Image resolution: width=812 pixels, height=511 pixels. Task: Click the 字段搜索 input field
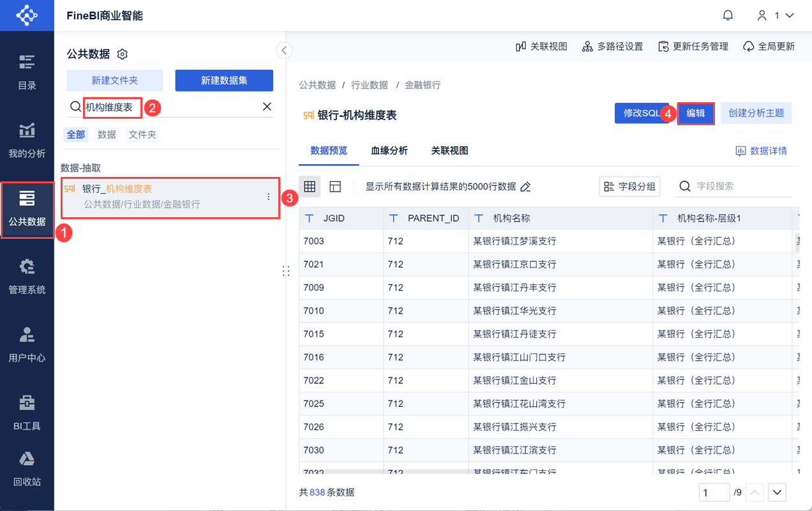coord(734,187)
